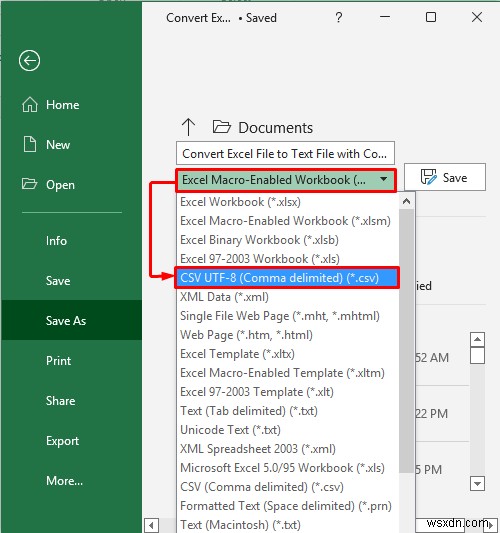Pick XML Spreadsheet 2003 (*.xml)
The height and width of the screenshot is (533, 500).
pos(288,449)
